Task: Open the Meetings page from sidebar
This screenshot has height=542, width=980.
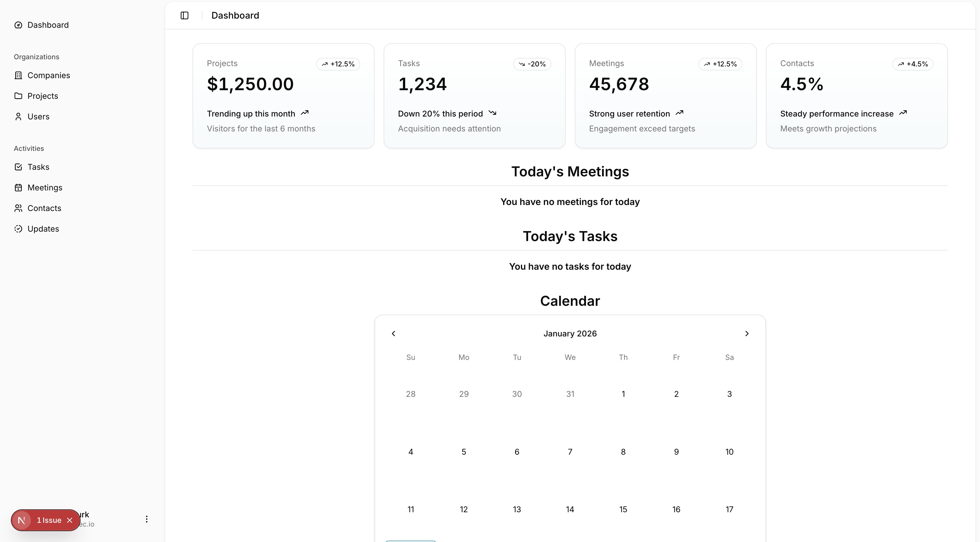Action: tap(45, 188)
